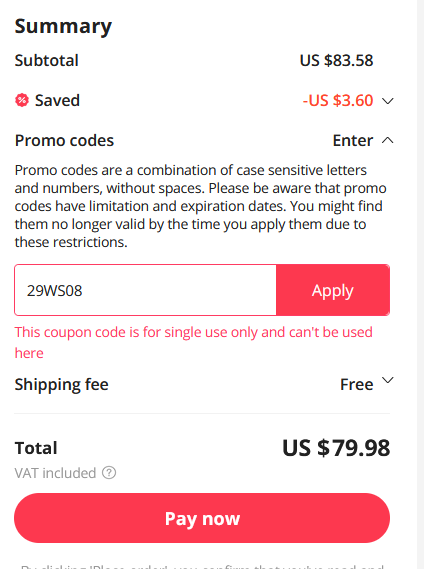Collapse the Promo codes section chevron
This screenshot has width=424, height=569.
[x=388, y=140]
